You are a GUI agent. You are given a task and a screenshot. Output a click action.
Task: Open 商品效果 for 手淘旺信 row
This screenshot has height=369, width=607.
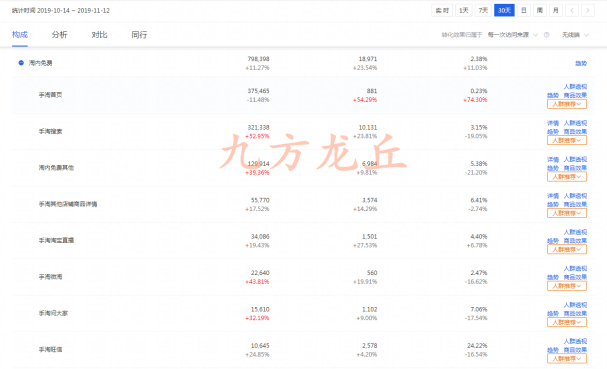click(575, 350)
